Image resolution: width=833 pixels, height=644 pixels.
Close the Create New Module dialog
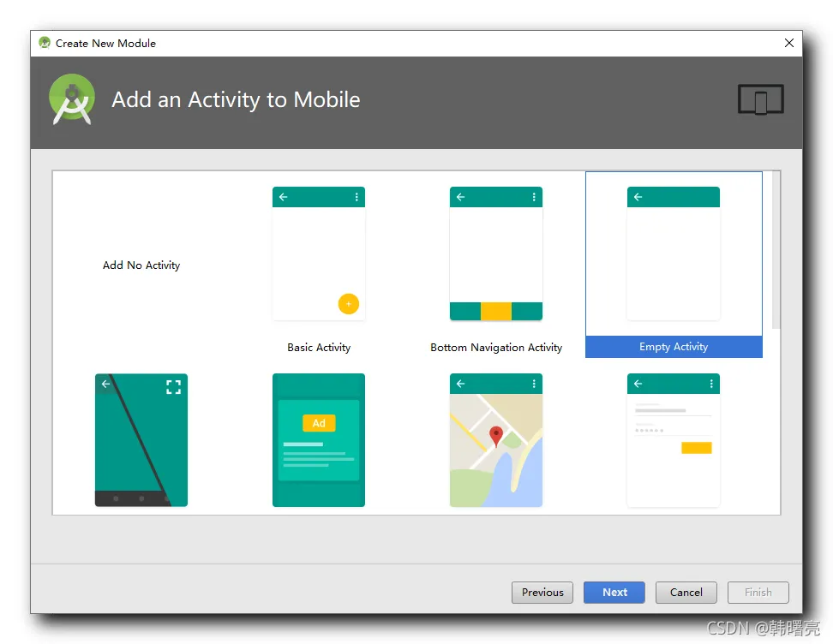point(789,43)
